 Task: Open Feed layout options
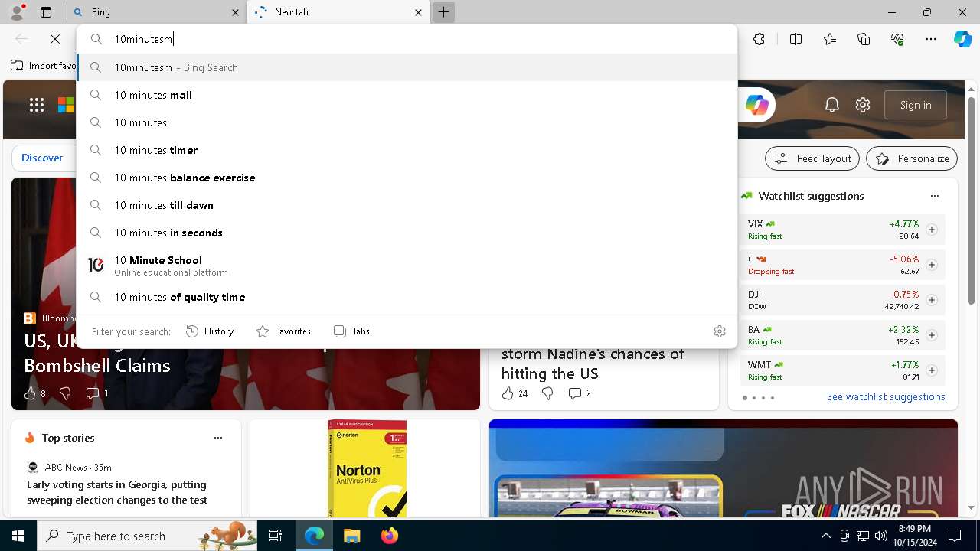(x=812, y=158)
